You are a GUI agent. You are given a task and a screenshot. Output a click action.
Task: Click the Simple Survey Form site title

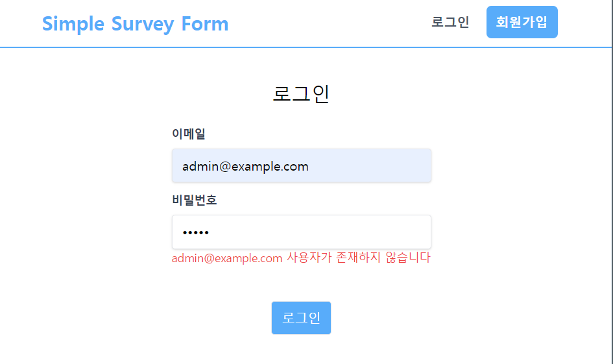pyautogui.click(x=135, y=23)
